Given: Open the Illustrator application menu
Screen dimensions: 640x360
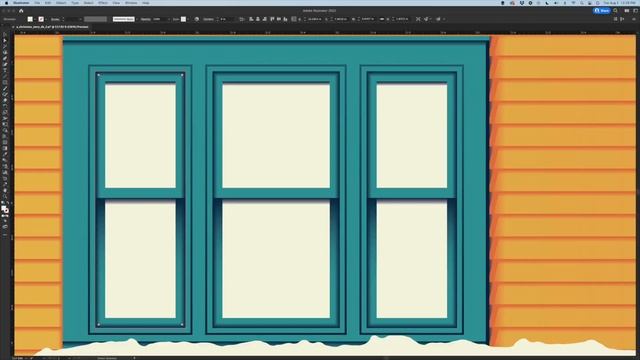Looking at the screenshot, I should 21,3.
